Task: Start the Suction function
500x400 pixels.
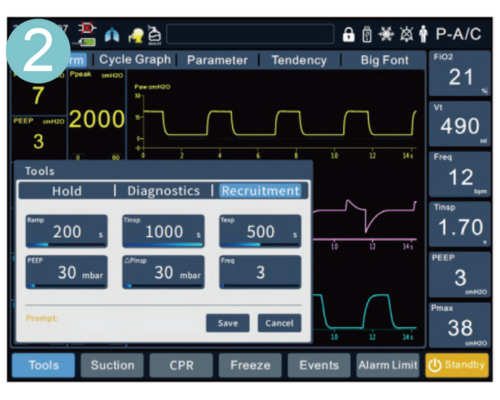Action: tap(112, 365)
